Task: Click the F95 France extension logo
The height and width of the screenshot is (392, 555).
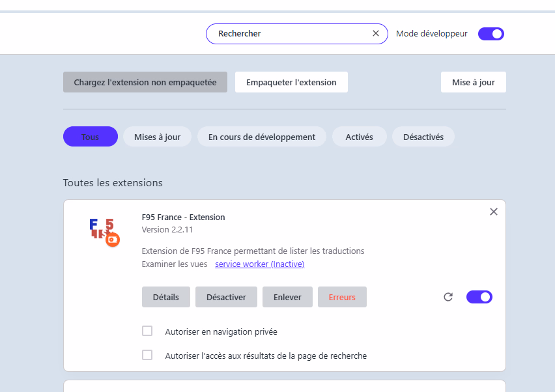Action: tap(104, 232)
